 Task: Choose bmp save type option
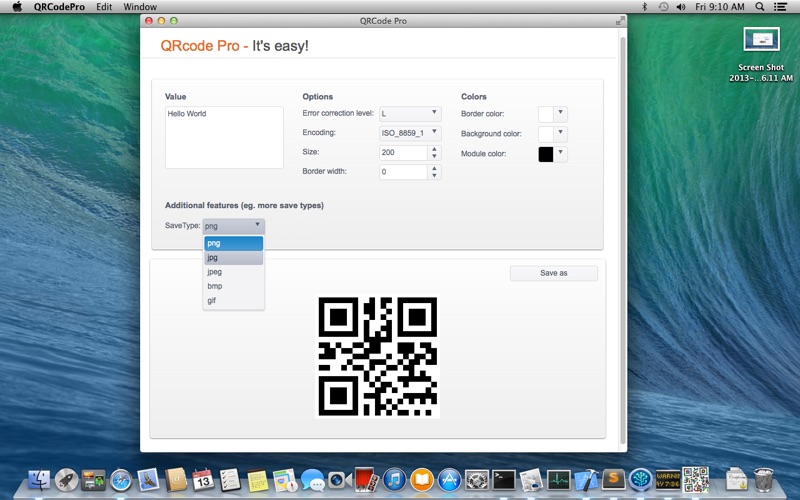click(x=234, y=286)
